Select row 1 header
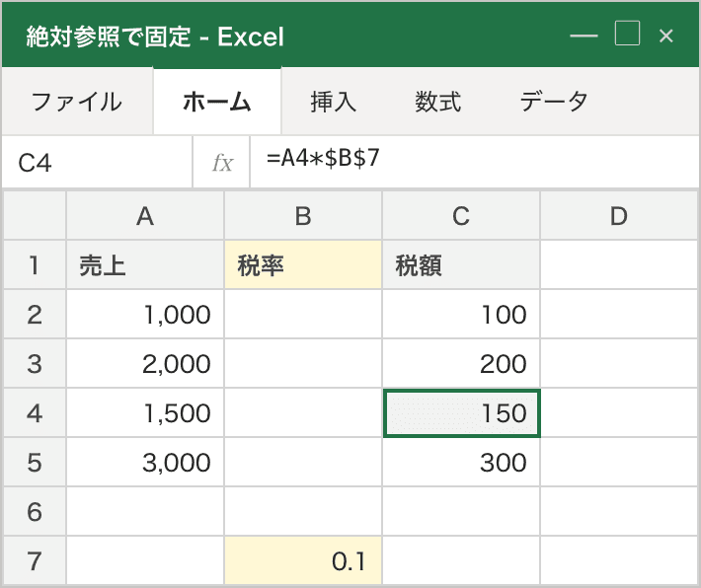 [x=35, y=265]
